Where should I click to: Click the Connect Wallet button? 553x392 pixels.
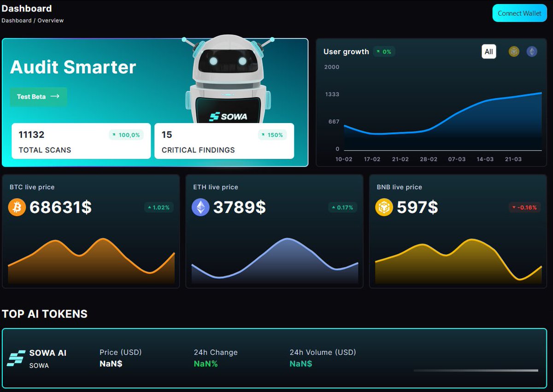coord(519,13)
